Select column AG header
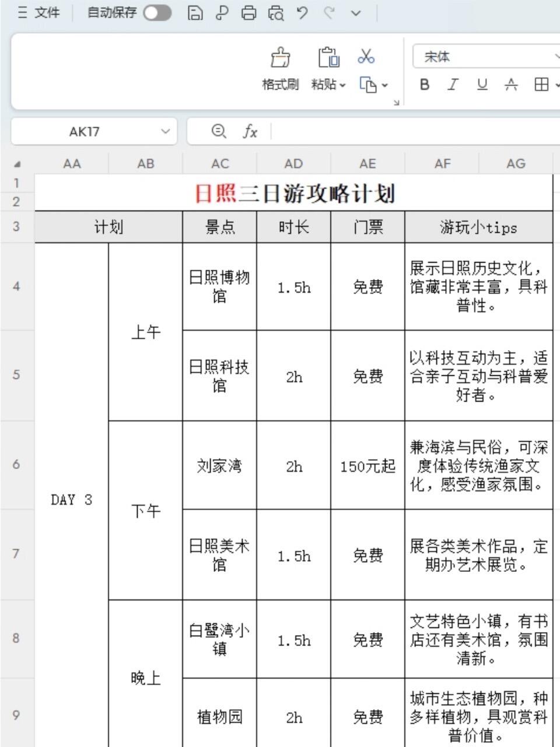Image resolution: width=560 pixels, height=747 pixels. [516, 164]
